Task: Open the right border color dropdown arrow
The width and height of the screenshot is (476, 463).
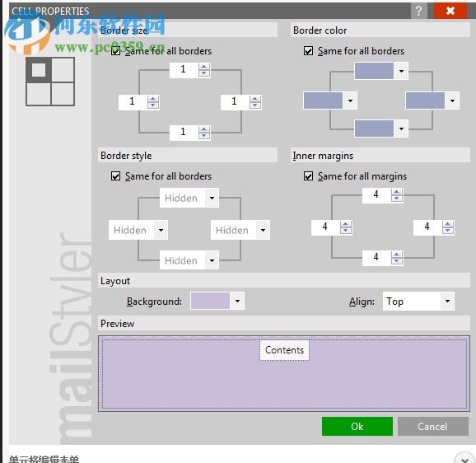Action: pos(452,101)
